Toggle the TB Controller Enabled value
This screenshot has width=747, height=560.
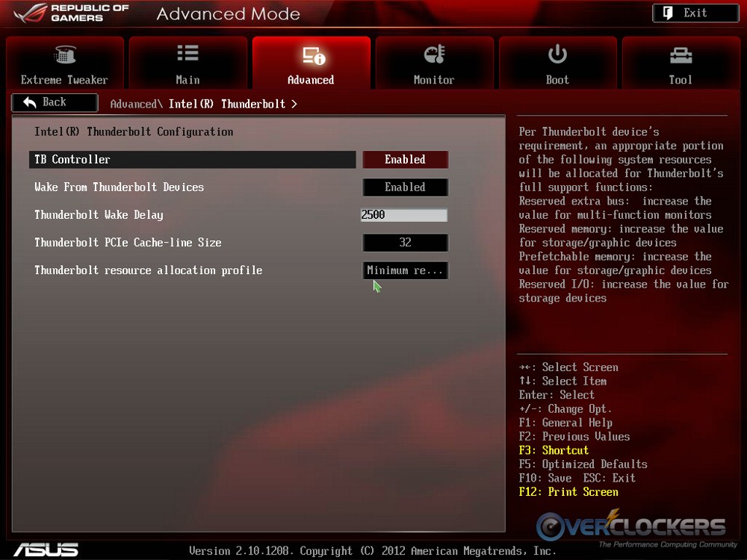405,160
